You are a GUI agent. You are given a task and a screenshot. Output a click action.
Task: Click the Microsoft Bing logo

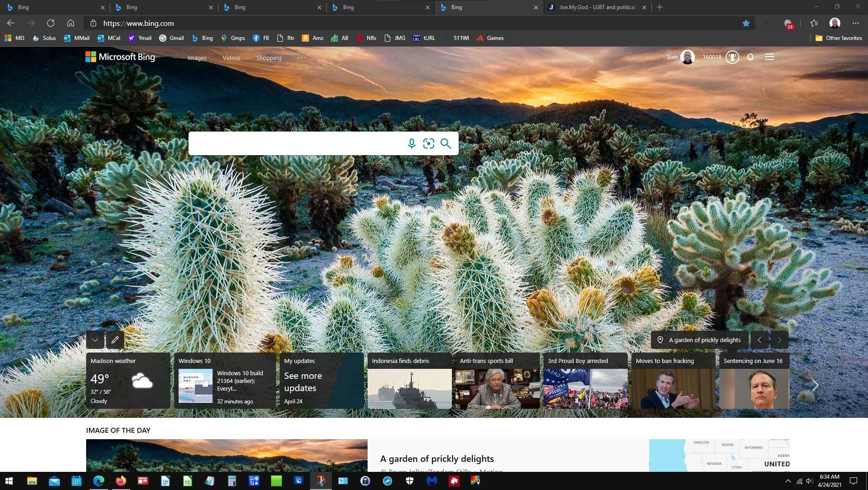point(120,57)
